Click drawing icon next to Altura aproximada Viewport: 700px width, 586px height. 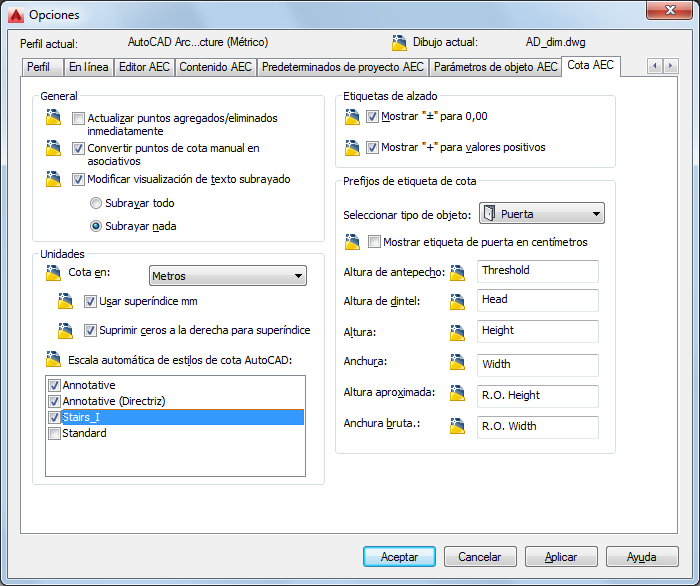[458, 394]
